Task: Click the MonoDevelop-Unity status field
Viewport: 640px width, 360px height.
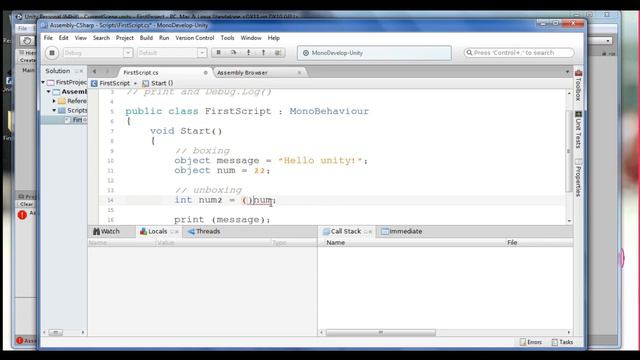Action: click(374, 53)
